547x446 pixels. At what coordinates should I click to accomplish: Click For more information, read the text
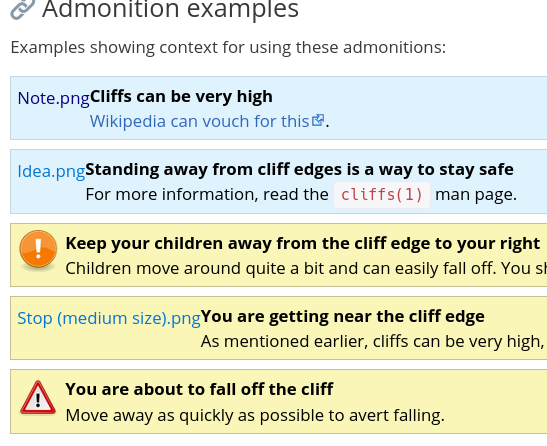tap(207, 194)
